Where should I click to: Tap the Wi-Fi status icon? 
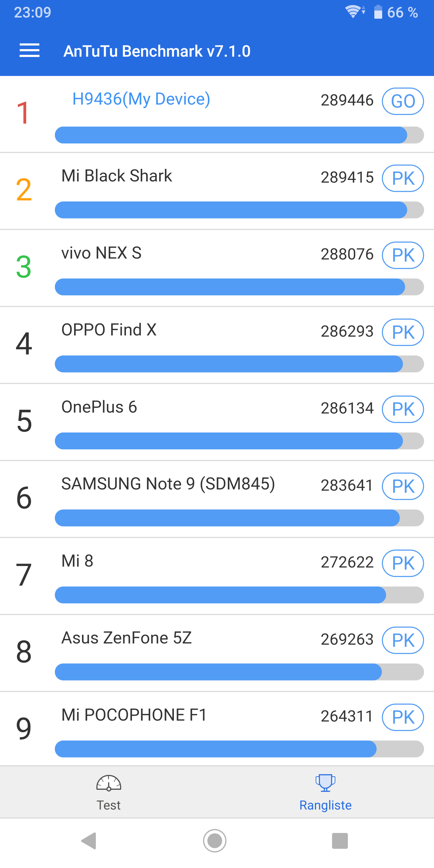(354, 12)
